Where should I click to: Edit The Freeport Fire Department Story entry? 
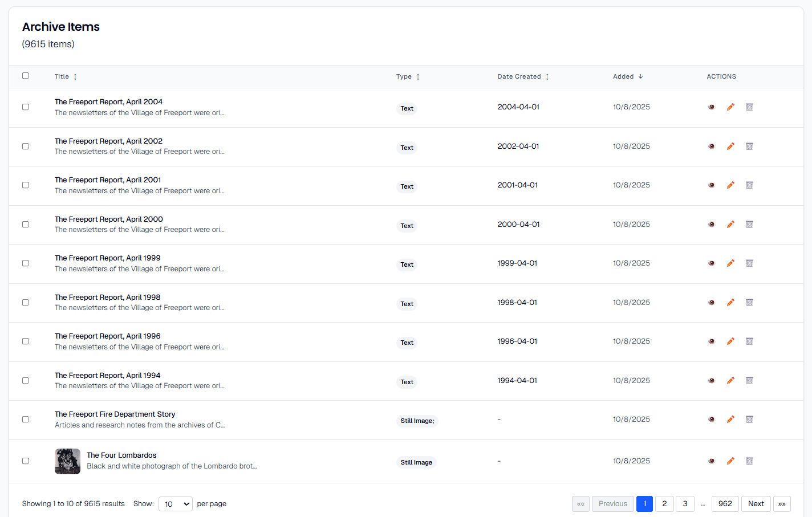pos(730,419)
